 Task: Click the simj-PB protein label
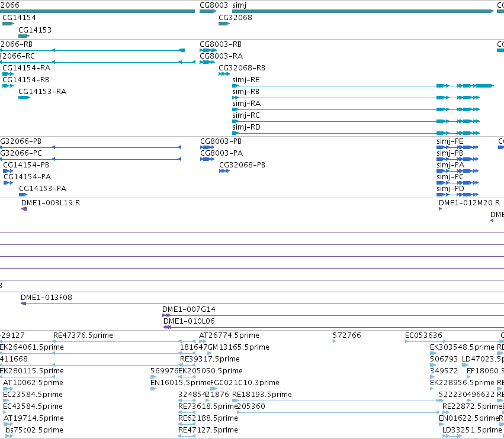click(x=450, y=153)
